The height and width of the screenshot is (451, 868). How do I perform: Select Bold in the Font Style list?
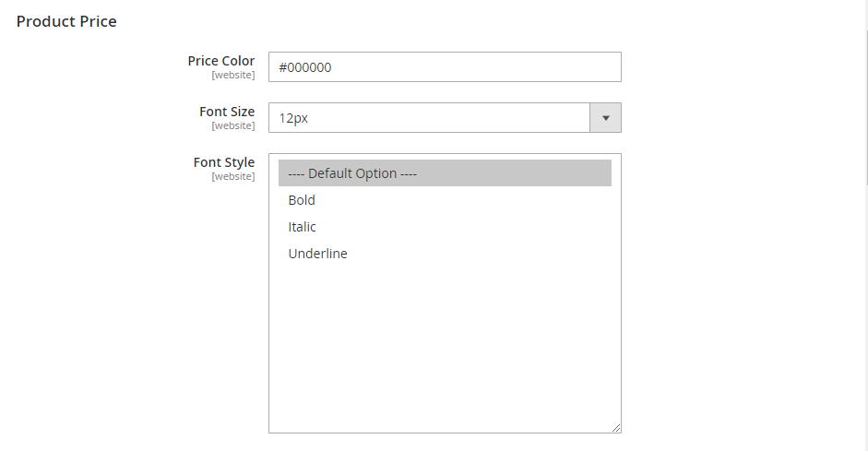(445, 200)
